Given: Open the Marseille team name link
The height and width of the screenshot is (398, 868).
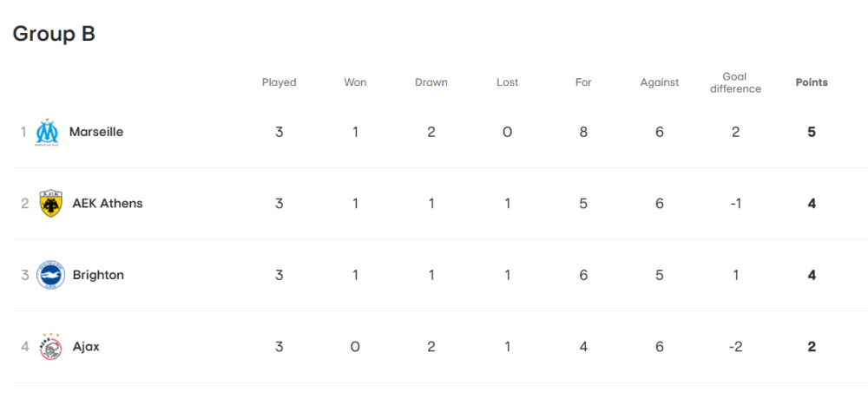Looking at the screenshot, I should (96, 132).
